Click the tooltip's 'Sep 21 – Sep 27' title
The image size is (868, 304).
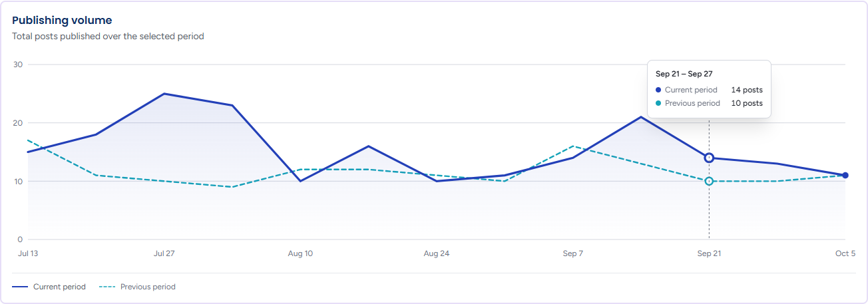pos(684,74)
